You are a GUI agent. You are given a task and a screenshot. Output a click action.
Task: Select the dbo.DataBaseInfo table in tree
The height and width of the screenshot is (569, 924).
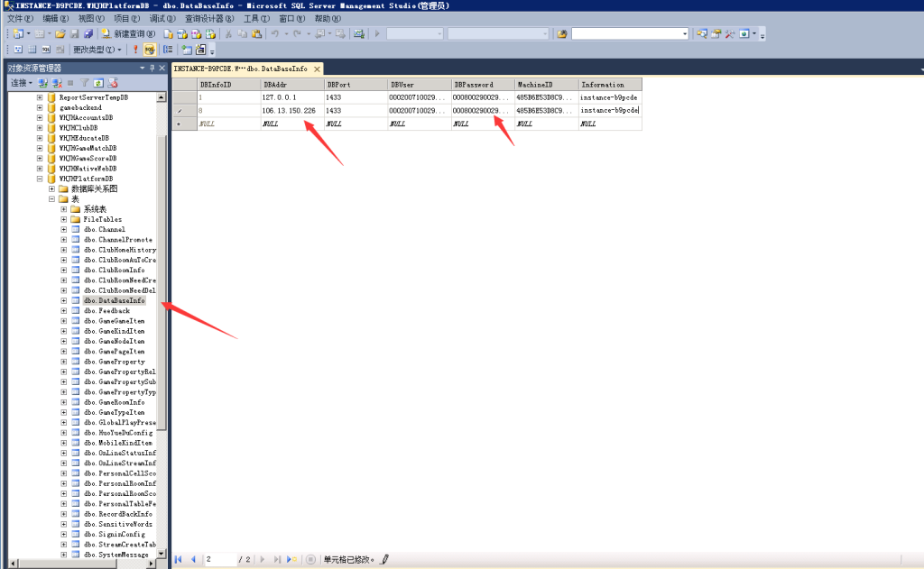[114, 300]
